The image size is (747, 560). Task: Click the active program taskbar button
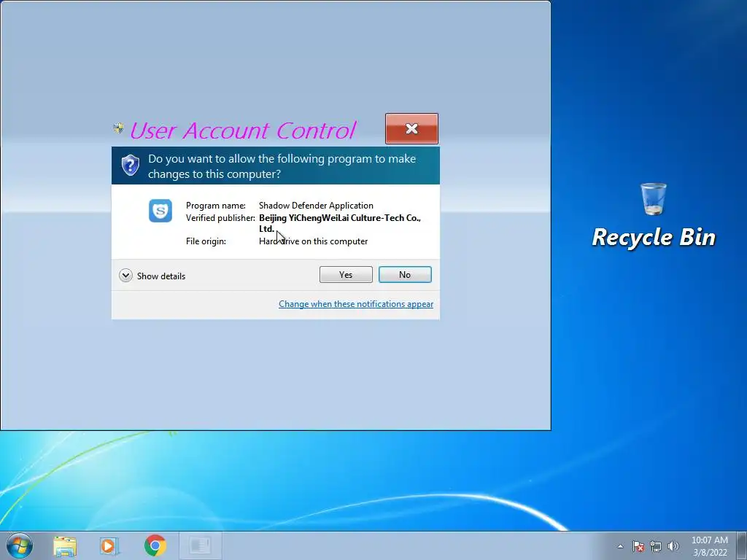(200, 545)
